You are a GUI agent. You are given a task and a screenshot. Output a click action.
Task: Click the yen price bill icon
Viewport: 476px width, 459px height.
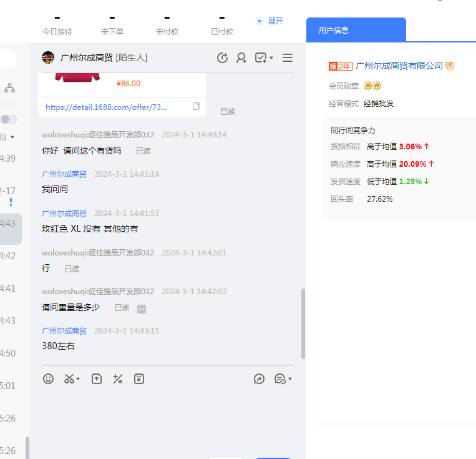click(139, 378)
